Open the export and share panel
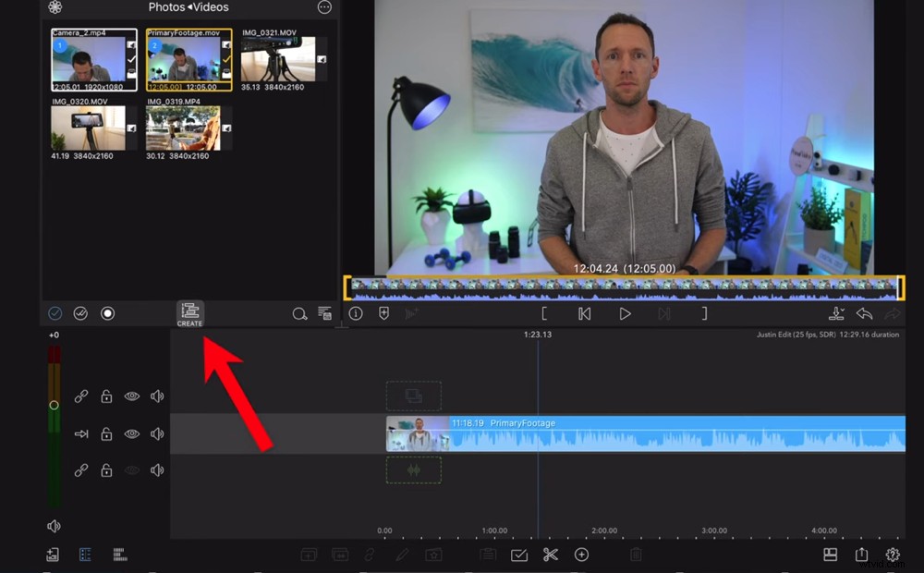The height and width of the screenshot is (573, 924). click(860, 555)
